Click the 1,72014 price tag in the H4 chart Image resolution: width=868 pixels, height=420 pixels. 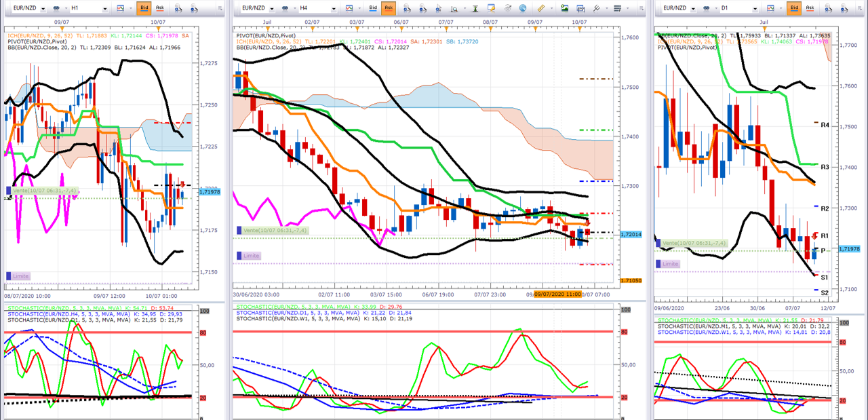point(631,234)
